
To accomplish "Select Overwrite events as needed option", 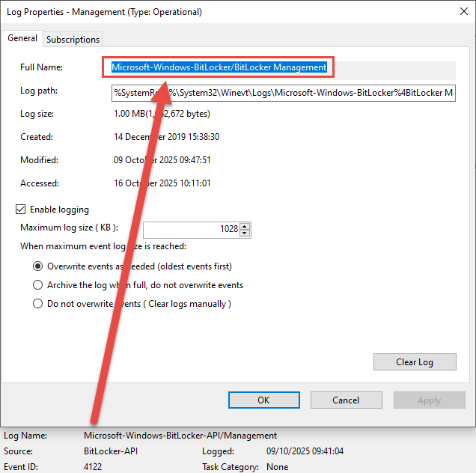I will tap(38, 266).
